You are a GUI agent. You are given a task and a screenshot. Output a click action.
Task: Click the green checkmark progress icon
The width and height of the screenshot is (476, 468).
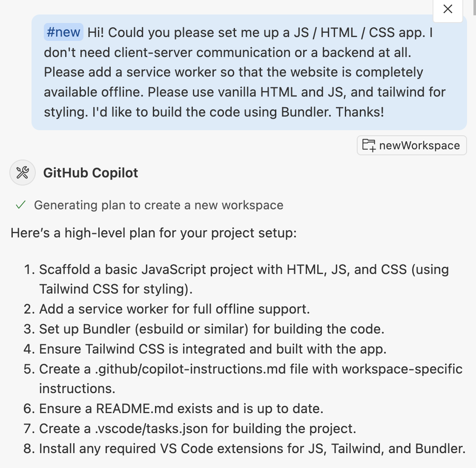coord(20,205)
